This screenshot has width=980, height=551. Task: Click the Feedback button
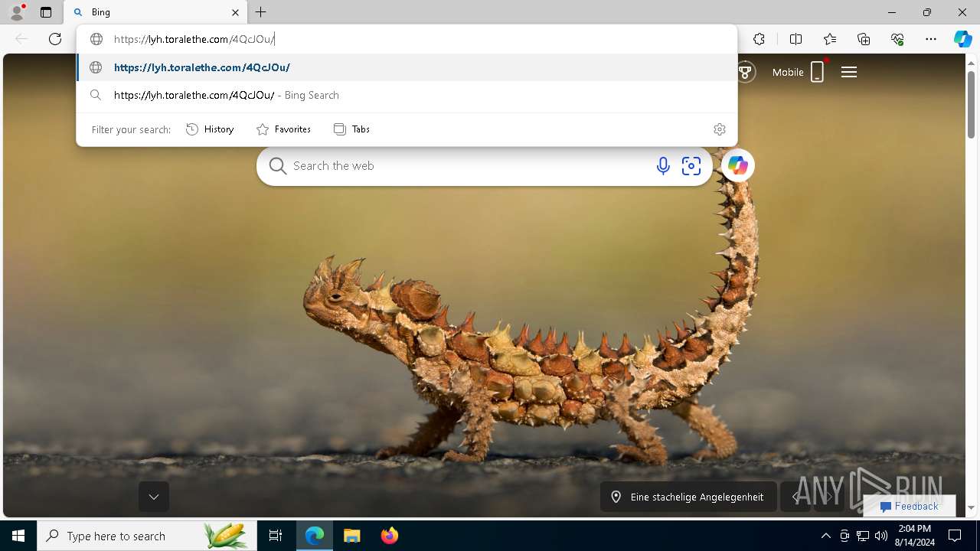pyautogui.click(x=910, y=506)
